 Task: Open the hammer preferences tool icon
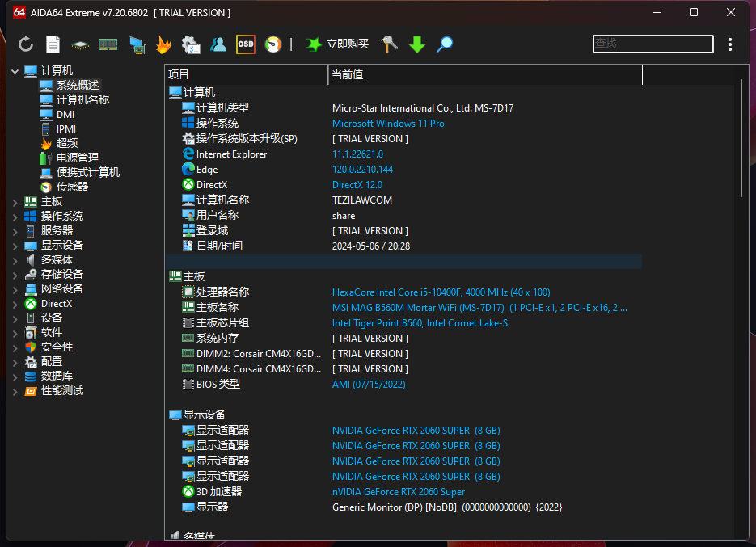[389, 44]
